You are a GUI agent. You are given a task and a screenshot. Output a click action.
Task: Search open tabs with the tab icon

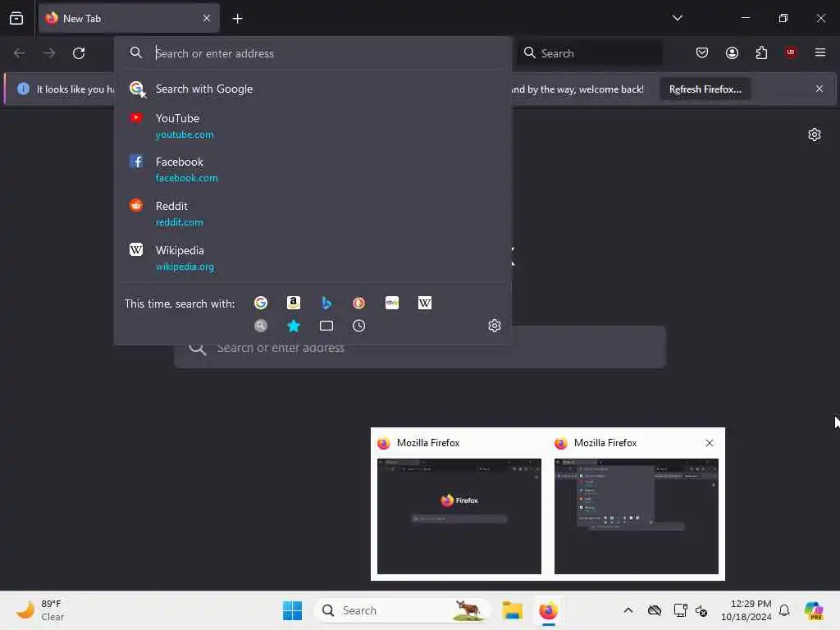(x=326, y=326)
